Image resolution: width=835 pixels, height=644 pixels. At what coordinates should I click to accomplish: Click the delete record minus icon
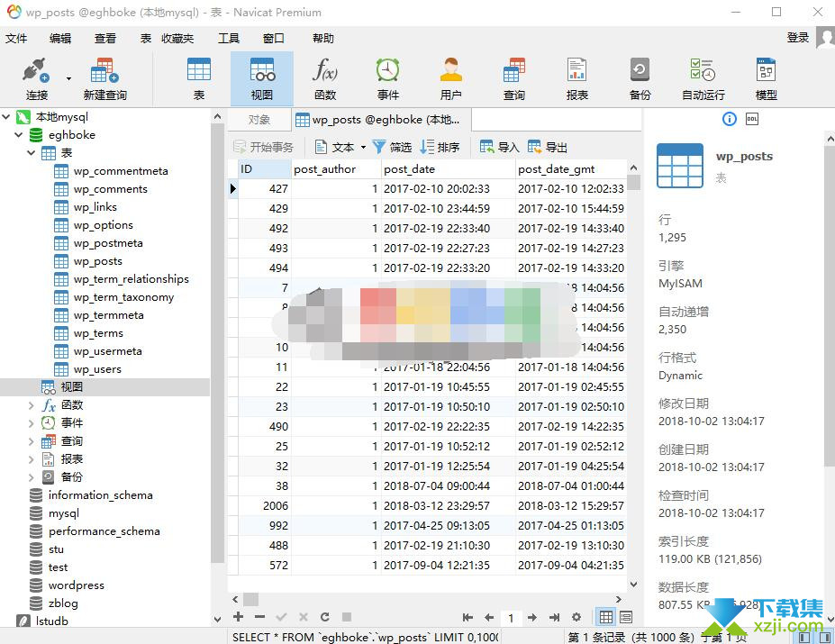pos(260,617)
